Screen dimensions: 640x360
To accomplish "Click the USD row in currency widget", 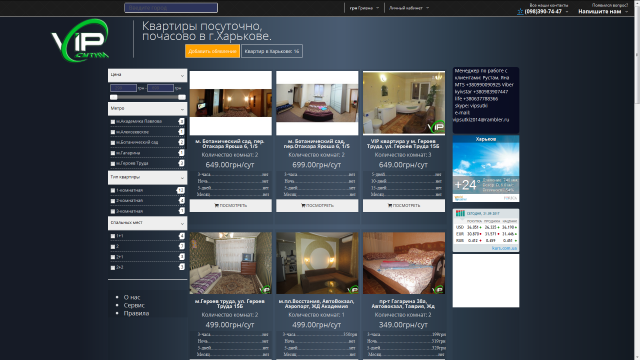I will (x=486, y=227).
